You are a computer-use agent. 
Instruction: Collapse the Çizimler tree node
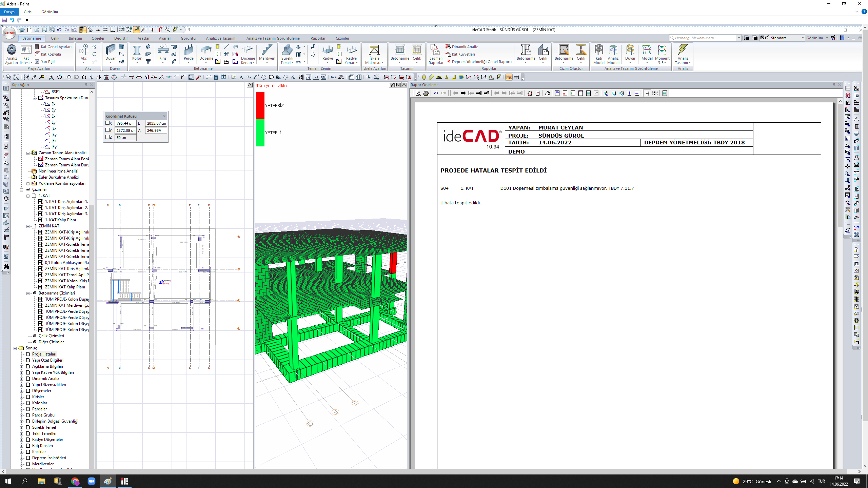click(22, 189)
